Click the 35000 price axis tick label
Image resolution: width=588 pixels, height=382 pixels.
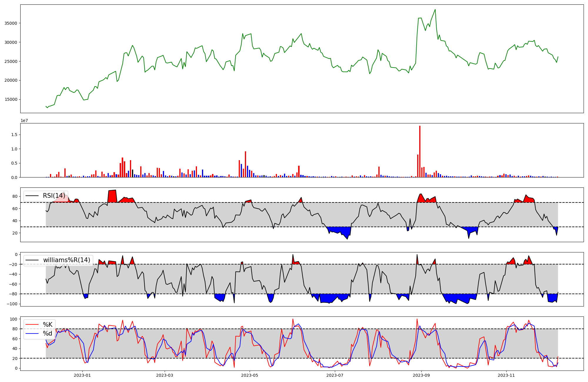tap(11, 23)
